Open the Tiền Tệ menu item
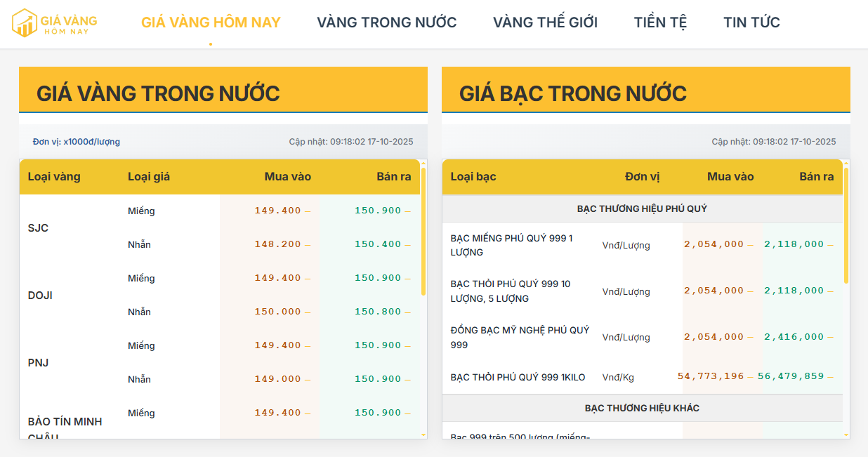 pyautogui.click(x=660, y=22)
